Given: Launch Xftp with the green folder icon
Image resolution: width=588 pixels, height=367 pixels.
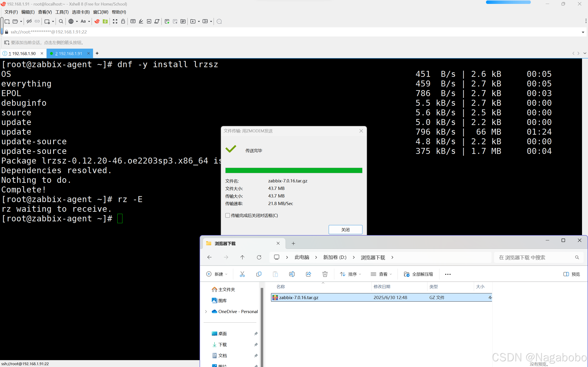Looking at the screenshot, I should (105, 21).
